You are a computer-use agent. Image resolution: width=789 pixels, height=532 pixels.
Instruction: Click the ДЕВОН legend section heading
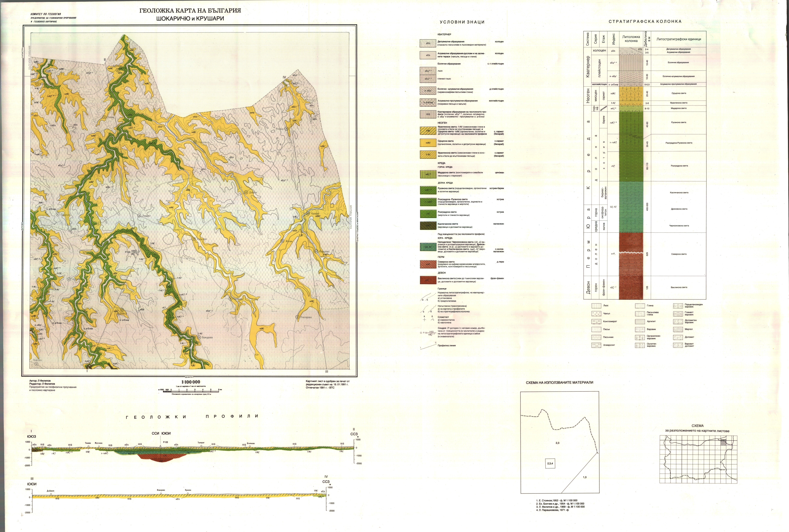coord(442,273)
